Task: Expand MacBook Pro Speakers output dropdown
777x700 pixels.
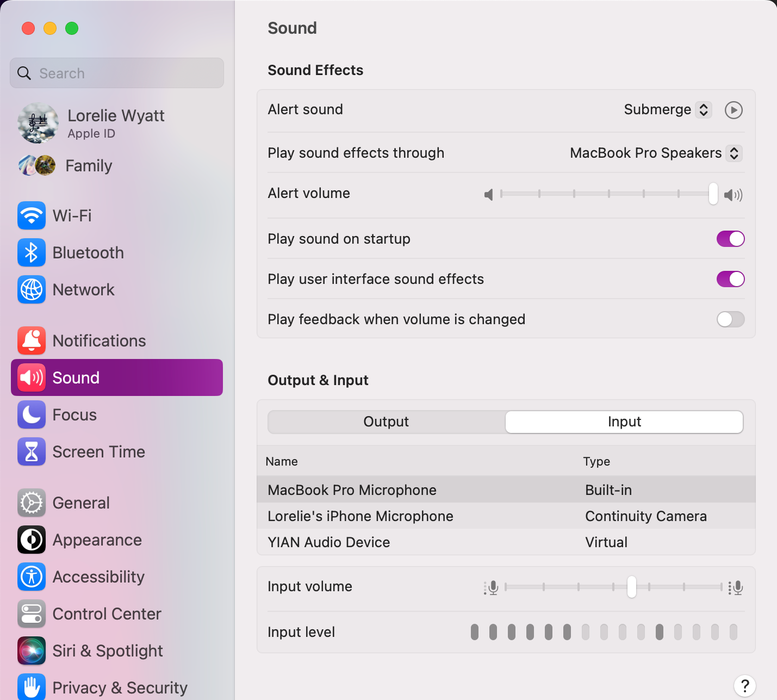Action: pyautogui.click(x=655, y=153)
